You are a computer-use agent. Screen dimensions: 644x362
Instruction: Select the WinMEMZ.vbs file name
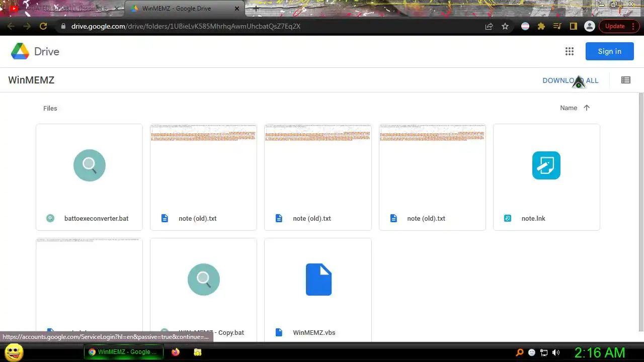314,332
